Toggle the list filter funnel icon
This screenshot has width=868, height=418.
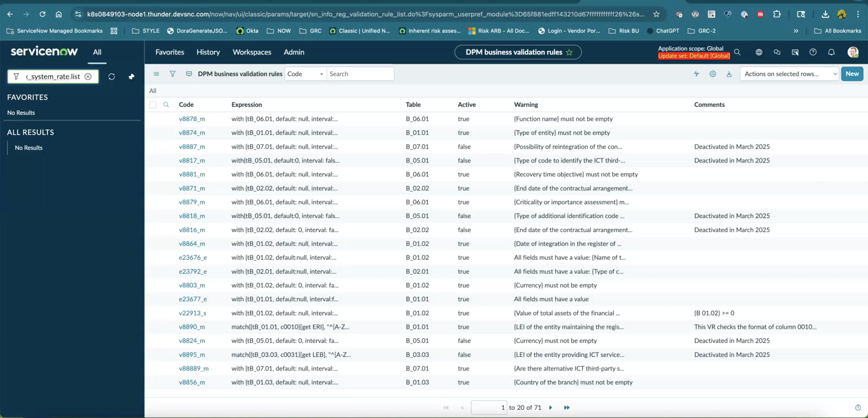(x=173, y=74)
